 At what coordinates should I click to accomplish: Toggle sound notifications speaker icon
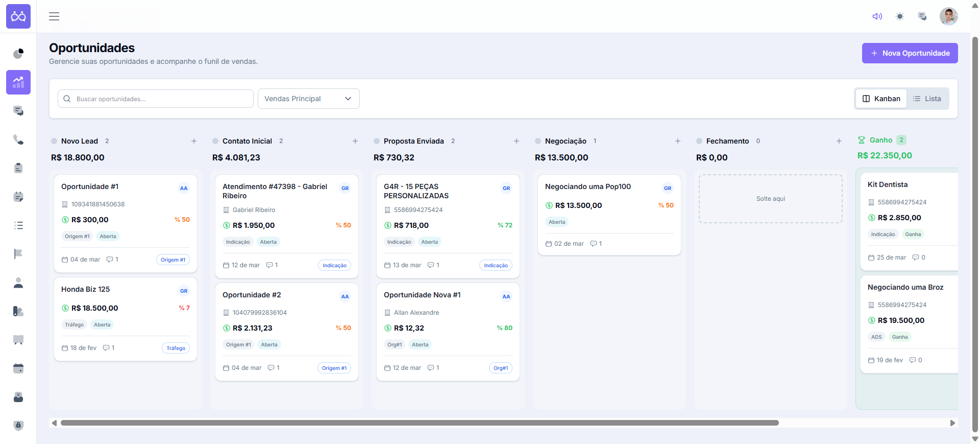click(x=877, y=16)
